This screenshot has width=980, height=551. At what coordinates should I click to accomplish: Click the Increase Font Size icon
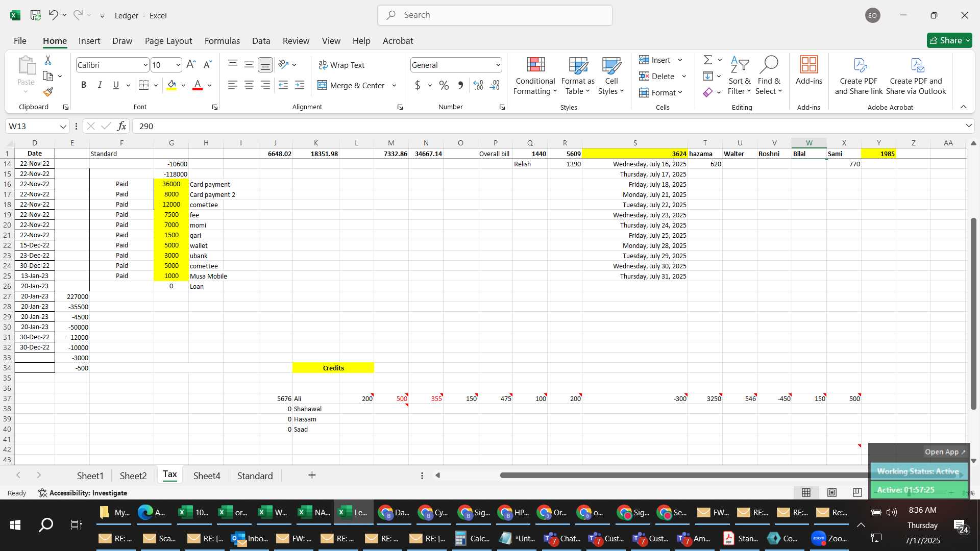pyautogui.click(x=191, y=65)
